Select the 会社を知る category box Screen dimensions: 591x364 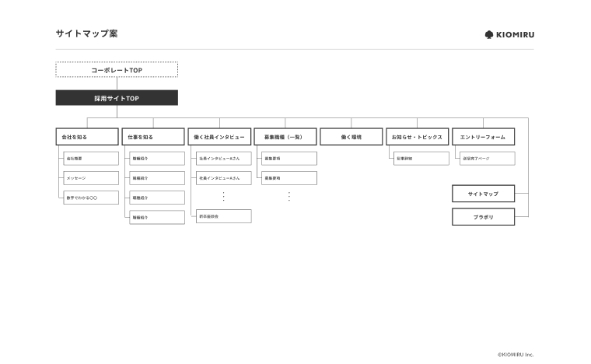[86, 137]
